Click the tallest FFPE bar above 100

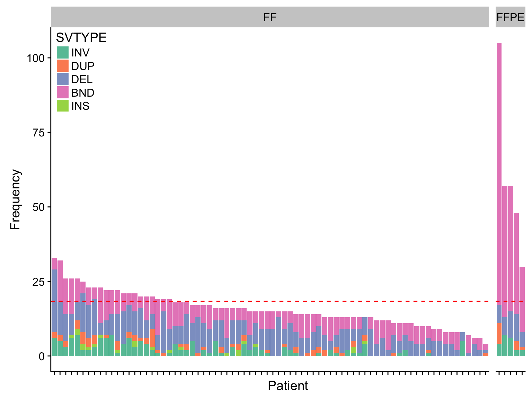pos(499,199)
